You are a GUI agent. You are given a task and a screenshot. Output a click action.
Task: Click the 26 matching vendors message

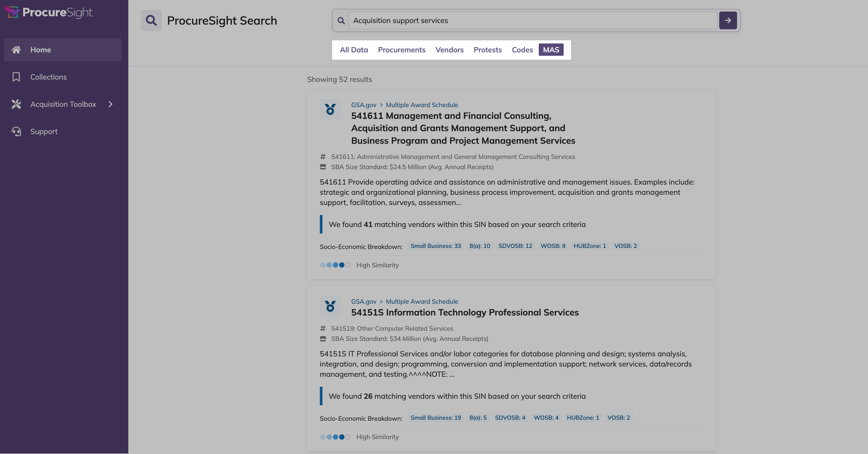(457, 396)
